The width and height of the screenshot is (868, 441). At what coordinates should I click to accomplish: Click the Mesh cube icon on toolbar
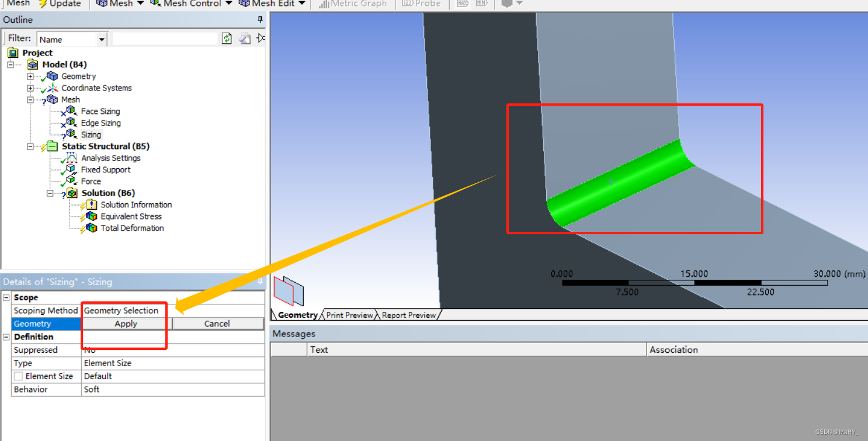point(100,4)
